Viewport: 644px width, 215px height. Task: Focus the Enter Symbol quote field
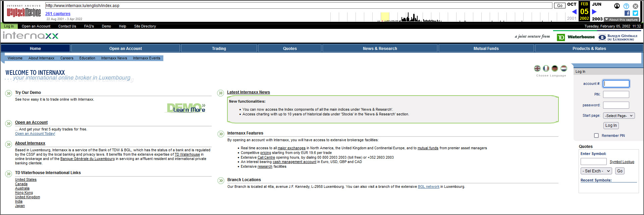coord(593,162)
